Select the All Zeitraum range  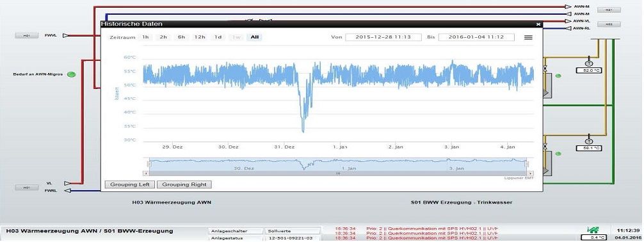(x=255, y=37)
